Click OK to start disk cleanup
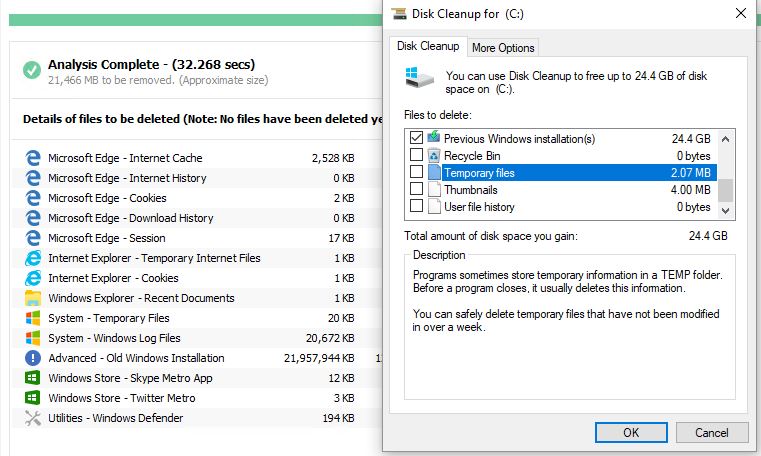 pos(631,432)
